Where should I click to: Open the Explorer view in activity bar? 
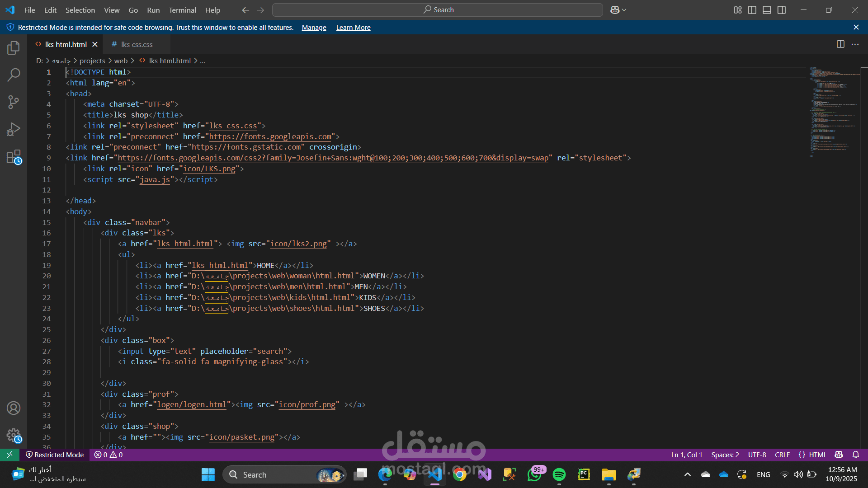pyautogui.click(x=14, y=48)
